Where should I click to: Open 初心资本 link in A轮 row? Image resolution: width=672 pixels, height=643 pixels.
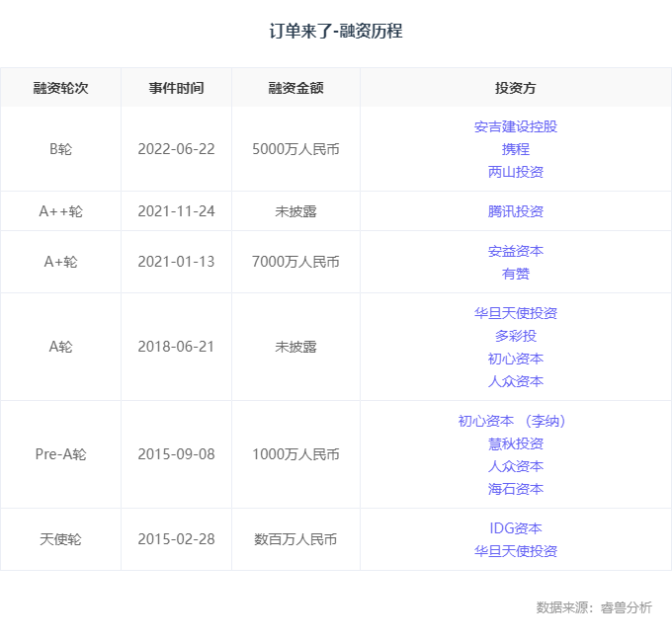click(x=516, y=359)
